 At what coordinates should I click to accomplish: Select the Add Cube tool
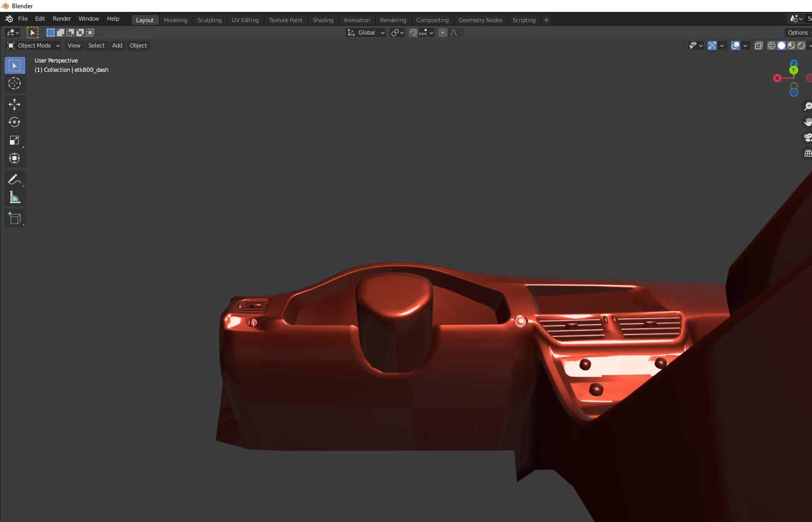point(14,219)
